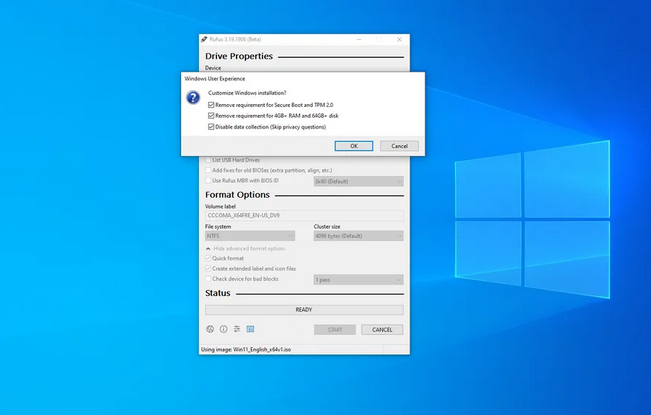
Task: Uncheck Disable data collection option
Action: point(211,127)
